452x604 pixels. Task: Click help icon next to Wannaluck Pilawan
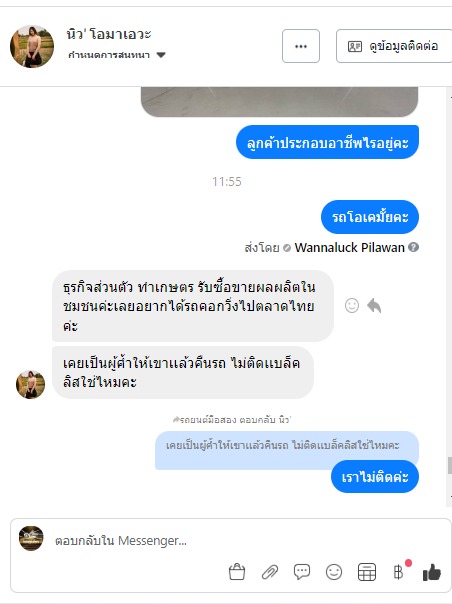[x=413, y=247]
